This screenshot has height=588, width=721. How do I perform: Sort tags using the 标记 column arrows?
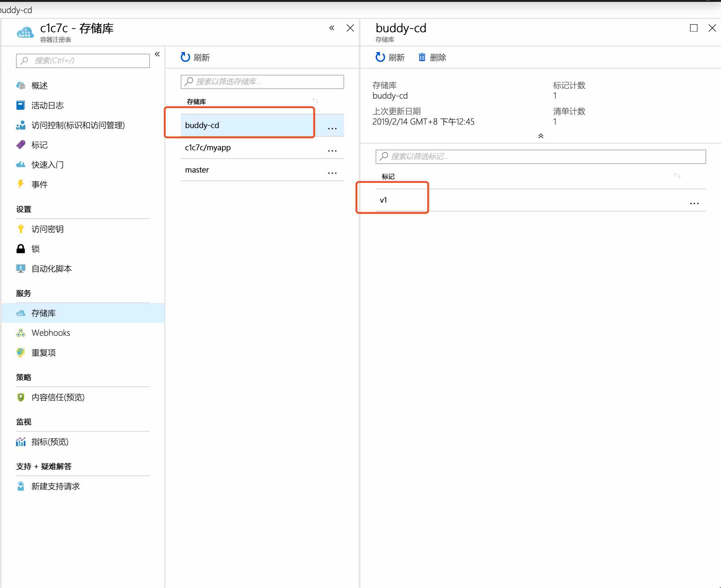pyautogui.click(x=677, y=176)
